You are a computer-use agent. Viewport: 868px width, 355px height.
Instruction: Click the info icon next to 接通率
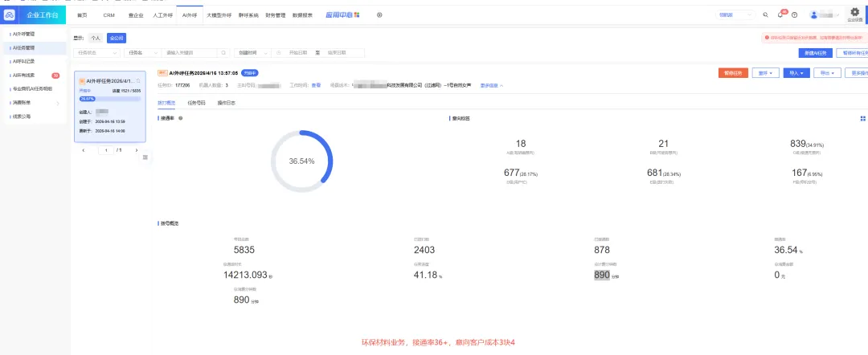(181, 118)
